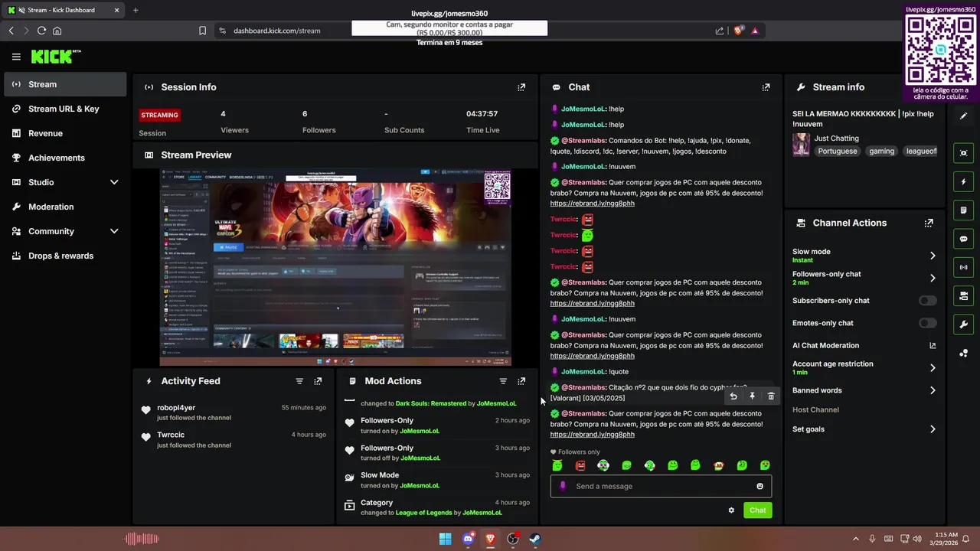Screen dimensions: 980x551
Task: Toggle Emotes-only chat switch
Action: tap(927, 323)
